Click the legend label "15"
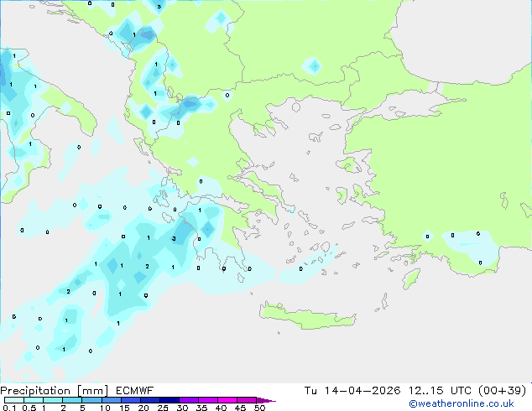The image size is (532, 411). (x=124, y=408)
